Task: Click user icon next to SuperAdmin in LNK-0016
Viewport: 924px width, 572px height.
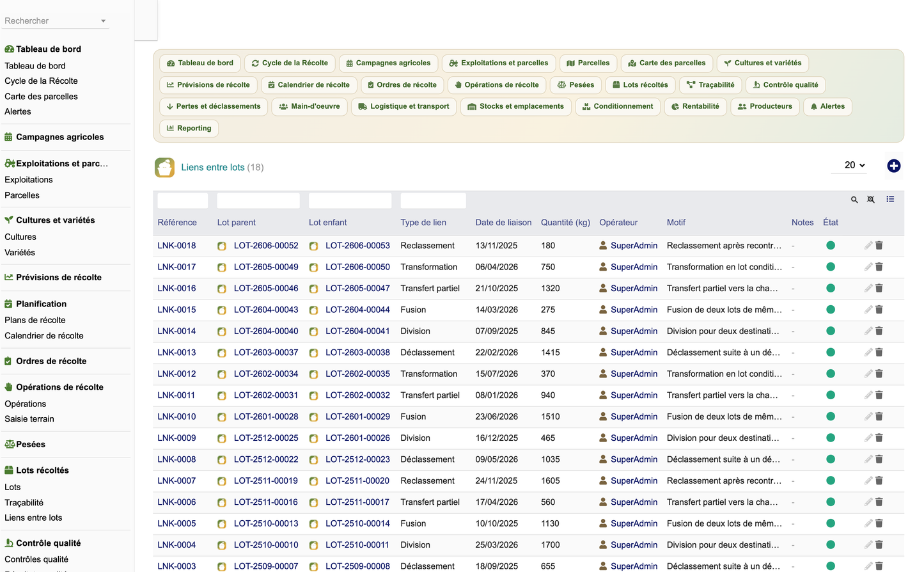Action: (603, 288)
